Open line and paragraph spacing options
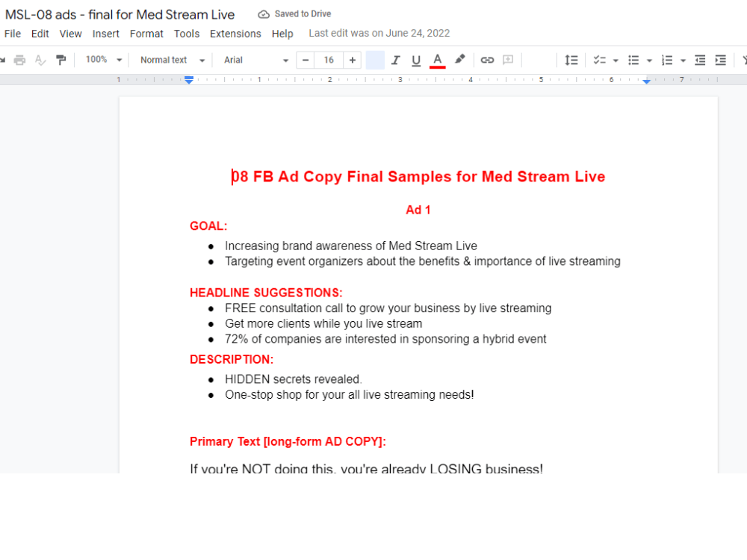 click(x=571, y=60)
